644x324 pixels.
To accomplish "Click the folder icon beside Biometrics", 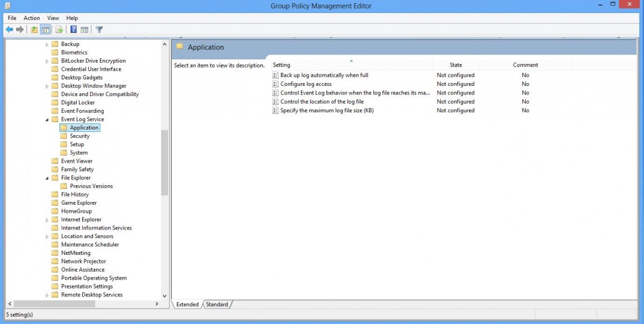I will (x=55, y=52).
